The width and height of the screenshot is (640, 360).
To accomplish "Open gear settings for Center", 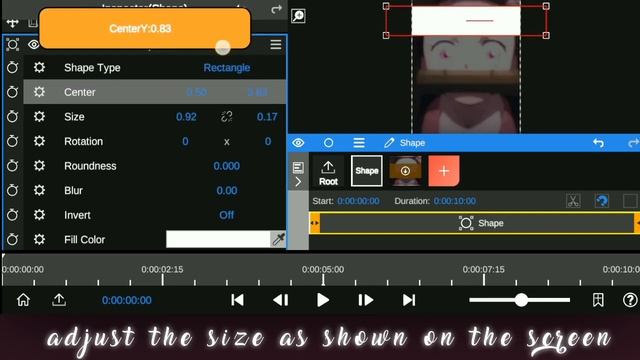I will [x=39, y=92].
